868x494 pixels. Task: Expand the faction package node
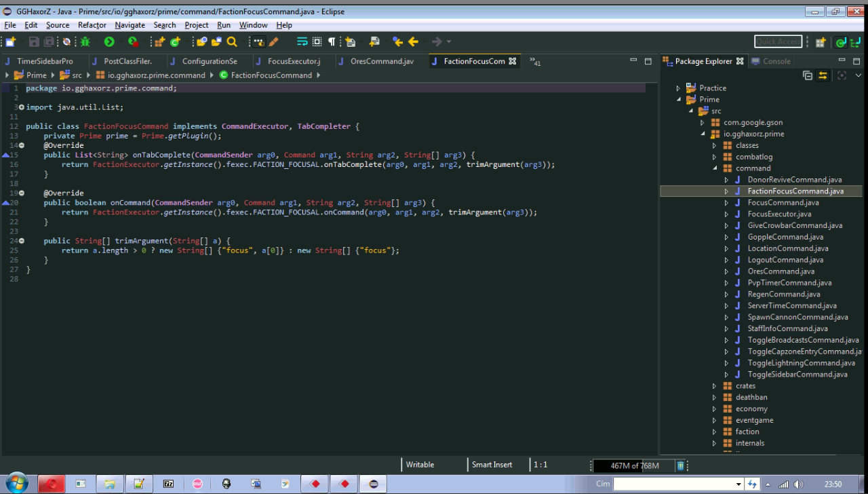(714, 432)
